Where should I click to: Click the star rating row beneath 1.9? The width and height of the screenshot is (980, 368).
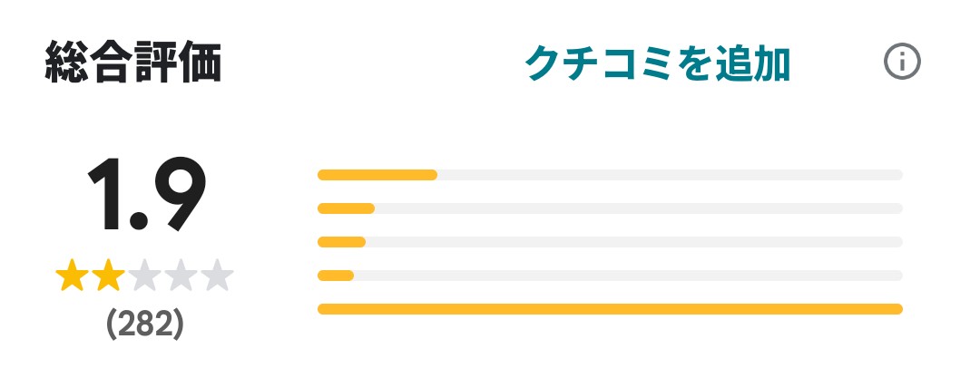point(145,276)
